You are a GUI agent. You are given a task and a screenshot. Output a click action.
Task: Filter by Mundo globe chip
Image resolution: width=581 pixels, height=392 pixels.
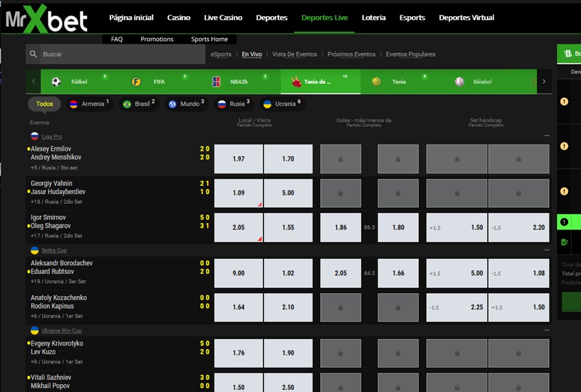click(187, 104)
